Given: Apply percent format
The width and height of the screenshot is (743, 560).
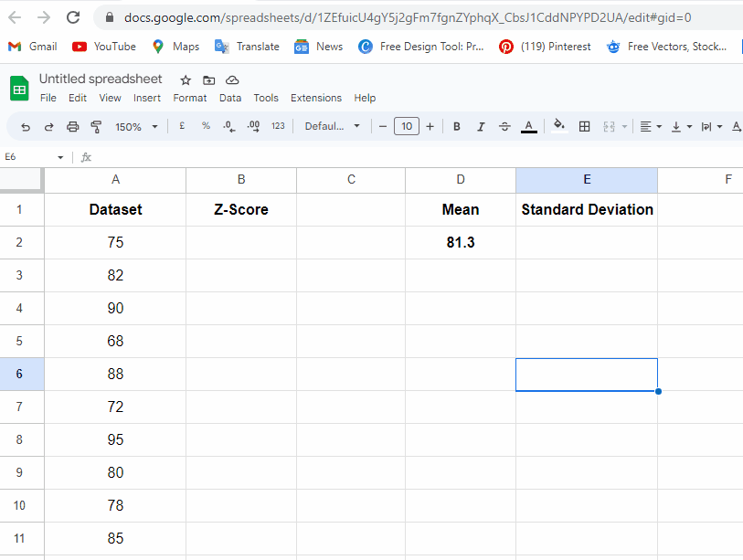Looking at the screenshot, I should click(x=206, y=126).
